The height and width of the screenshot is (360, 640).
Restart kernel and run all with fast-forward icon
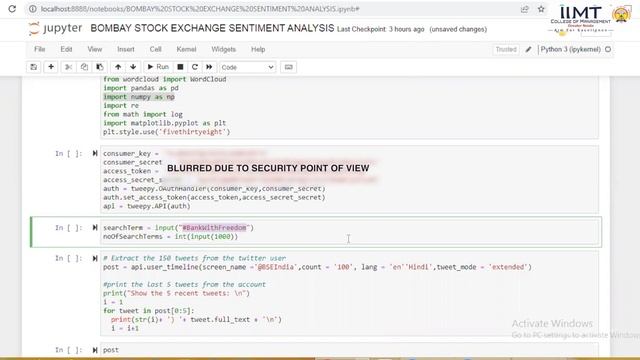click(x=209, y=67)
